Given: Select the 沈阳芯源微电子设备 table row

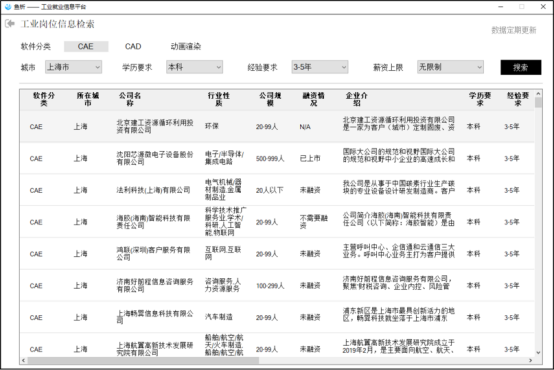Looking at the screenshot, I should click(x=277, y=158).
